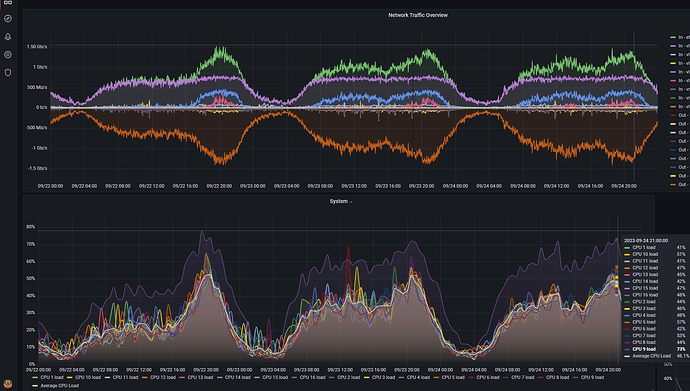
Task: Open Alerting via the bell sidebar icon
Action: click(8, 37)
